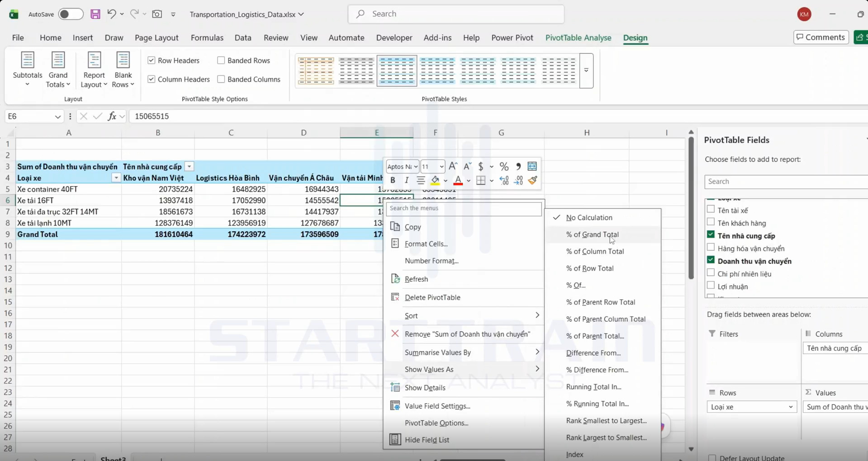
Task: Open the Tên nhà cung cấp filter dropdown
Action: [190, 167]
